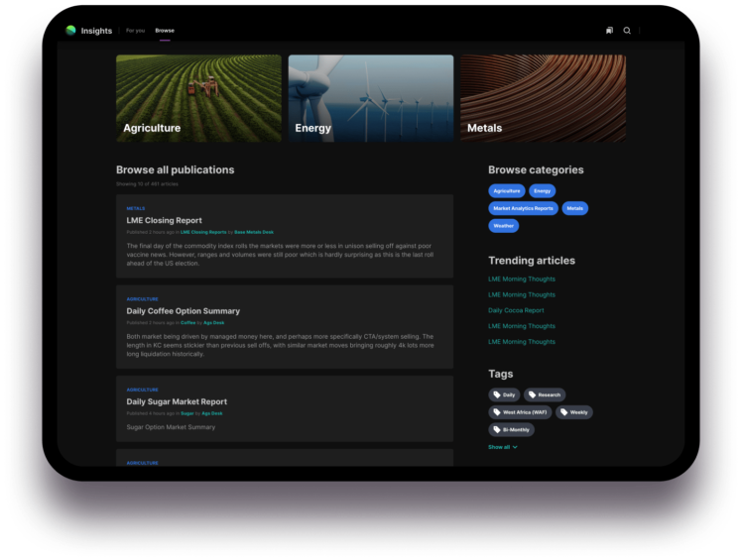Switch to the Browse tab

click(x=165, y=31)
